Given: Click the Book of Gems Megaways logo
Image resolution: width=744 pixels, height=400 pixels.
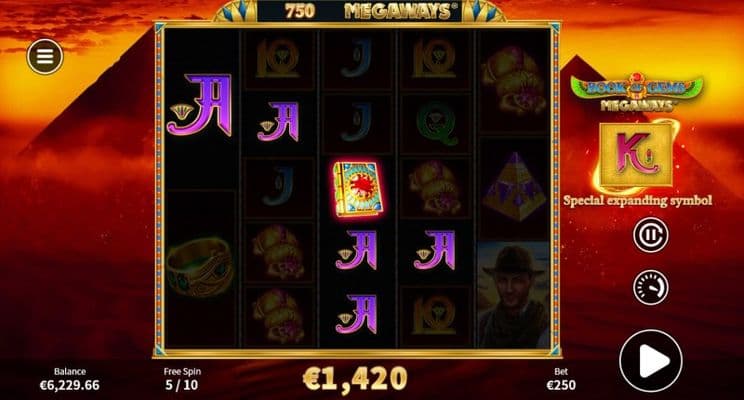Looking at the screenshot, I should [x=637, y=93].
